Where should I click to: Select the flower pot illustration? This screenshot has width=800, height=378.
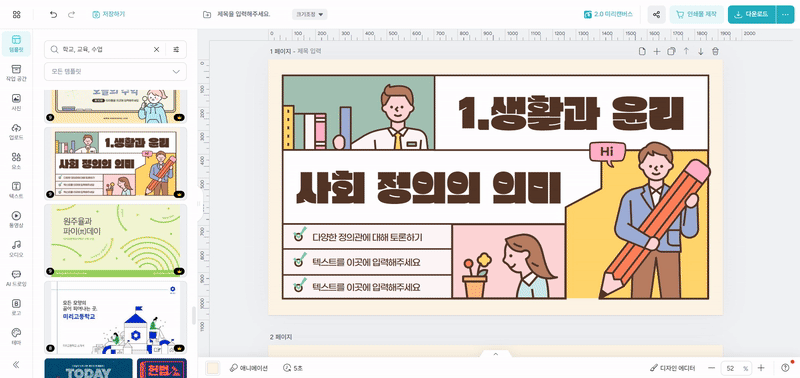pyautogui.click(x=476, y=275)
